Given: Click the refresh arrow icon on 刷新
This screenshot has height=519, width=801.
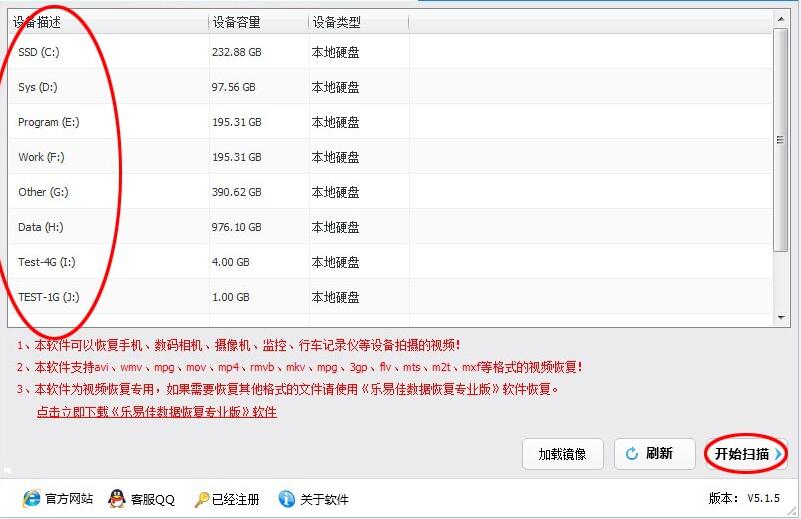Looking at the screenshot, I should [632, 454].
